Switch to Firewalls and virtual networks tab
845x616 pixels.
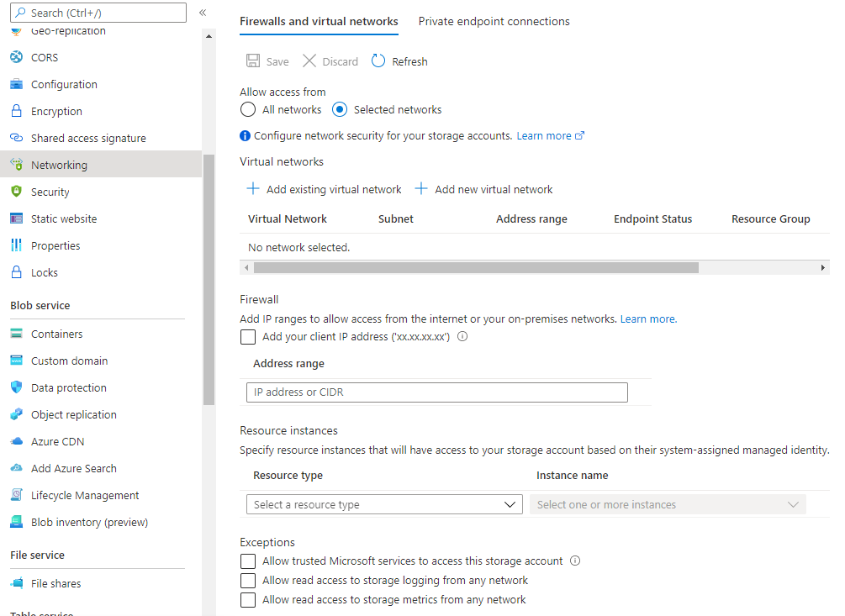(x=319, y=22)
